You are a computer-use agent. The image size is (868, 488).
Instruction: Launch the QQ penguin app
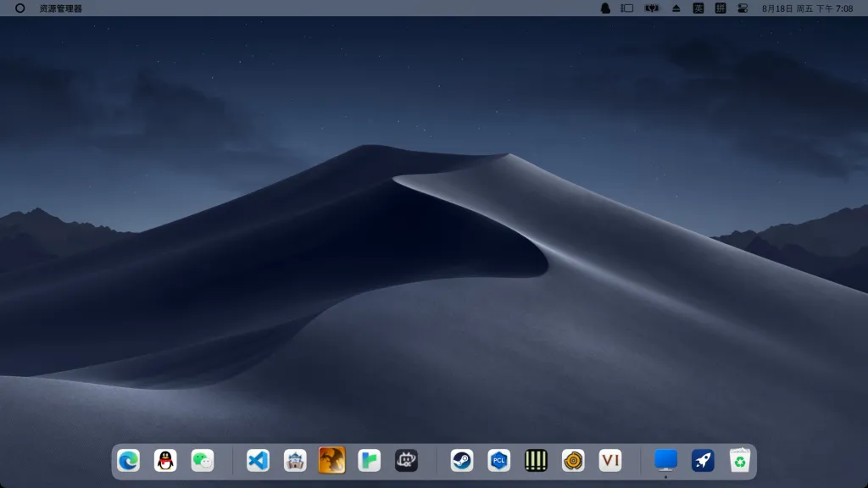coord(165,460)
